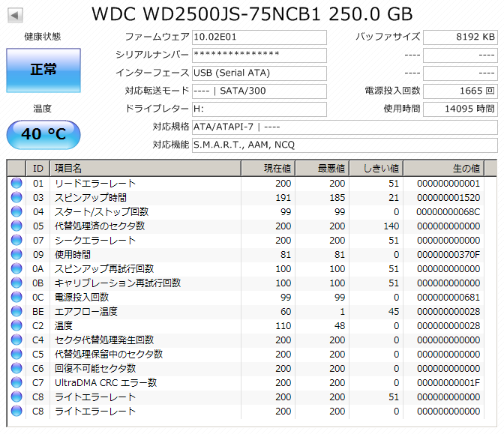Click the 40 °C temperature button
Screen dimensions: 504x434
point(43,135)
